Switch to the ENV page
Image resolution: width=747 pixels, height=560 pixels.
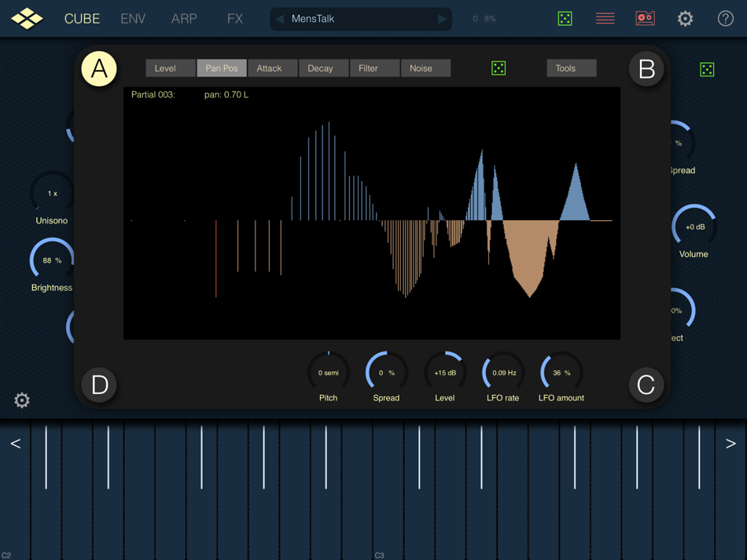pyautogui.click(x=133, y=18)
